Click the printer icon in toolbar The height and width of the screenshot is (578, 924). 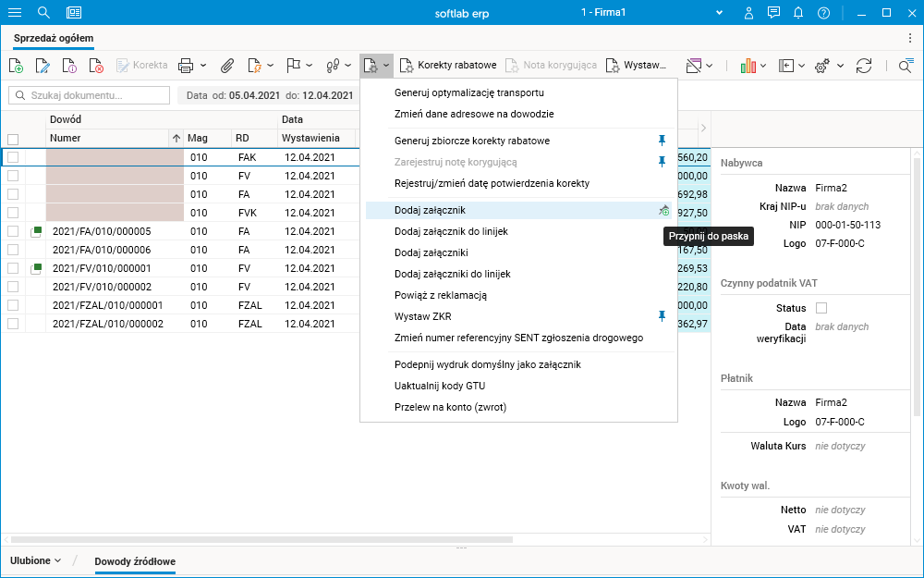[186, 66]
